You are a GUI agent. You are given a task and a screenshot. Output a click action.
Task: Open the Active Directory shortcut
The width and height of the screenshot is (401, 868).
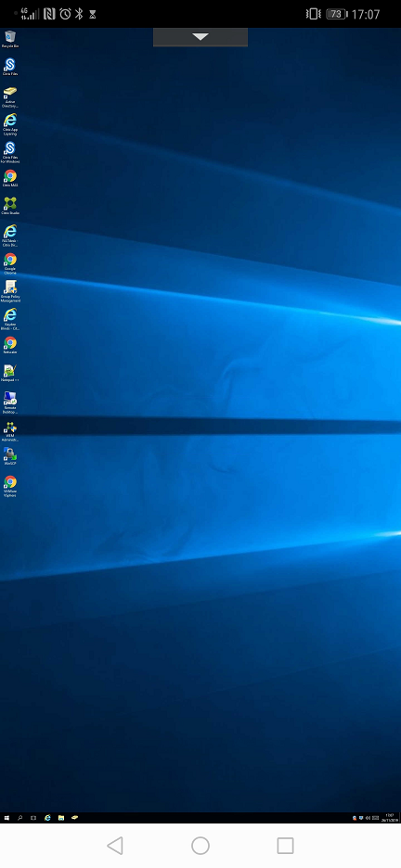point(10,96)
